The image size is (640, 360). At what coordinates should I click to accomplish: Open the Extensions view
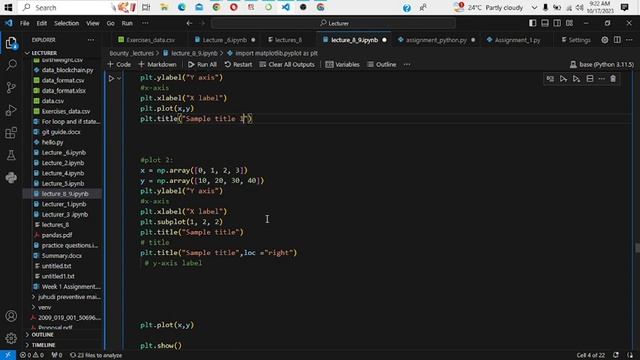[x=11, y=133]
